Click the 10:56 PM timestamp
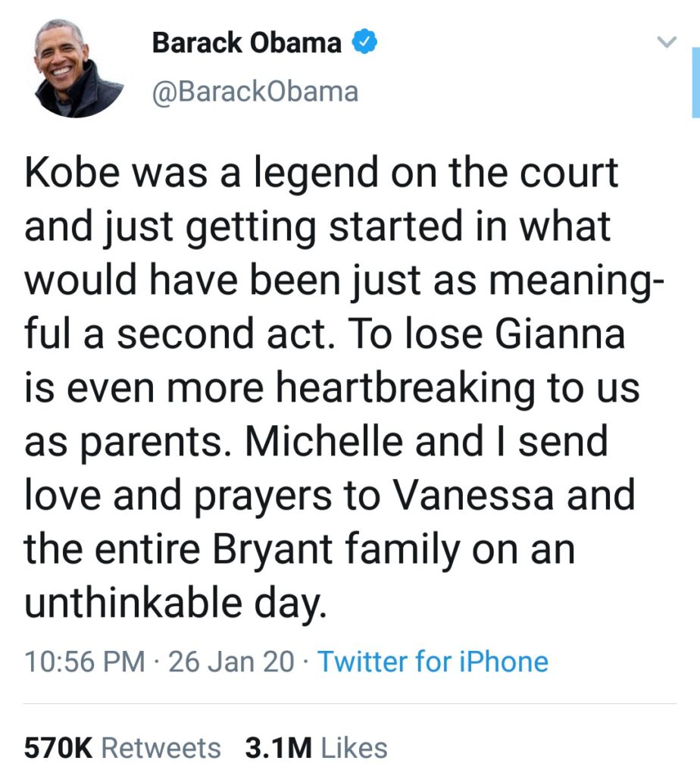Viewport: 700px width, 776px height. point(85,662)
